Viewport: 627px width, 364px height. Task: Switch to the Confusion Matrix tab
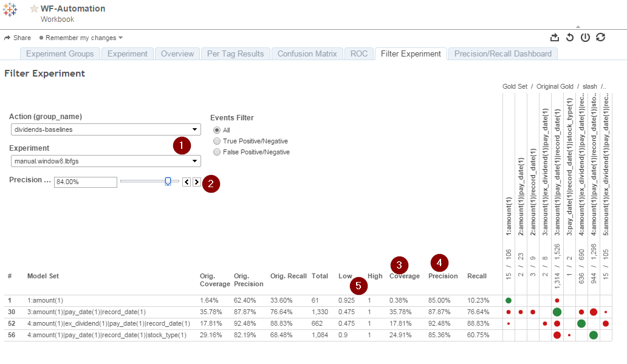coord(307,53)
